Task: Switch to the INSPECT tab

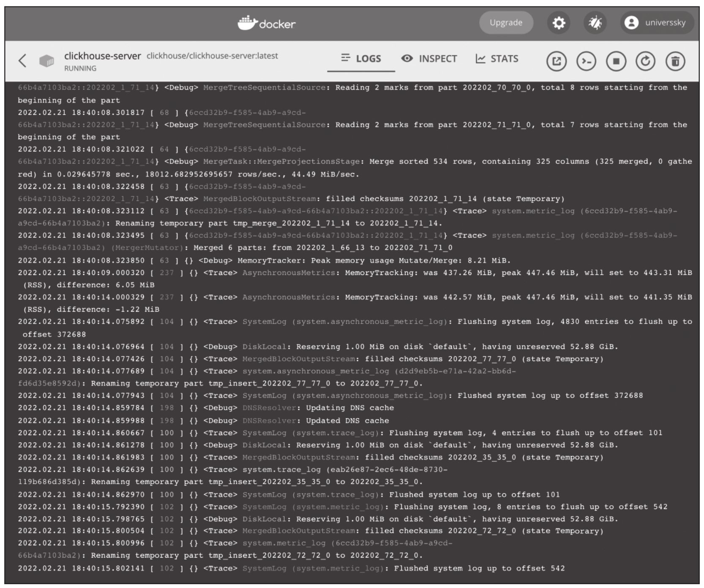Action: coord(429,59)
